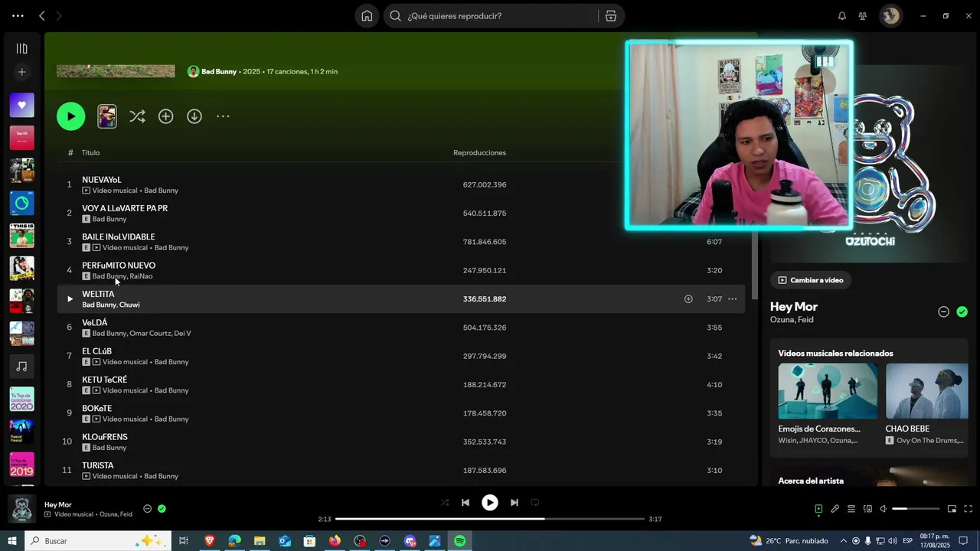This screenshot has width=980, height=551.
Task: Open the three-dot app menu
Action: [x=18, y=16]
